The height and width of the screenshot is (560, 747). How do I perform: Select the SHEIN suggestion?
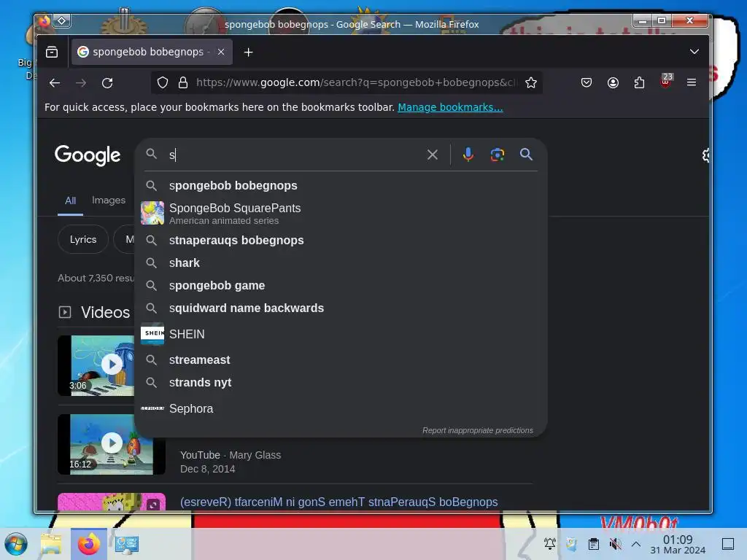pos(340,334)
